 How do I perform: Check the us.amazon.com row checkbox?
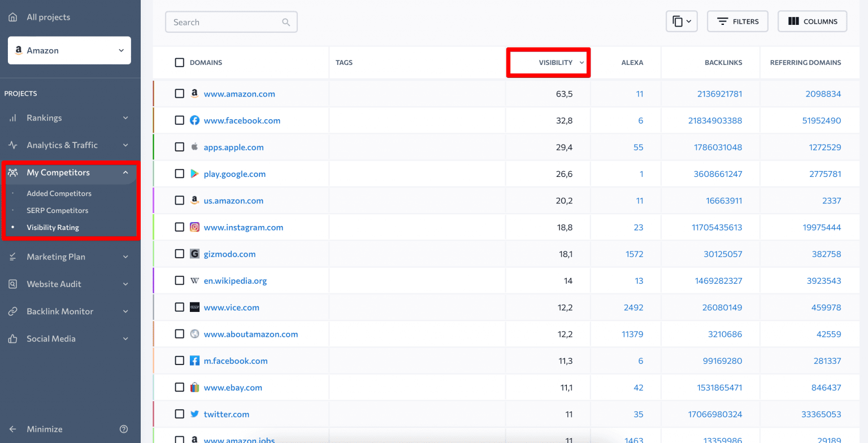[x=180, y=201]
